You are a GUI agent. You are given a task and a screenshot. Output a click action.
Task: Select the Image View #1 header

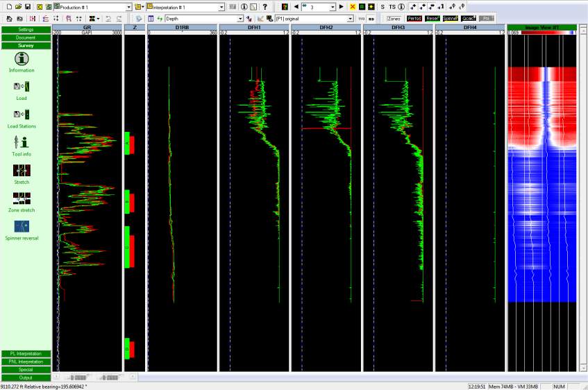(542, 27)
